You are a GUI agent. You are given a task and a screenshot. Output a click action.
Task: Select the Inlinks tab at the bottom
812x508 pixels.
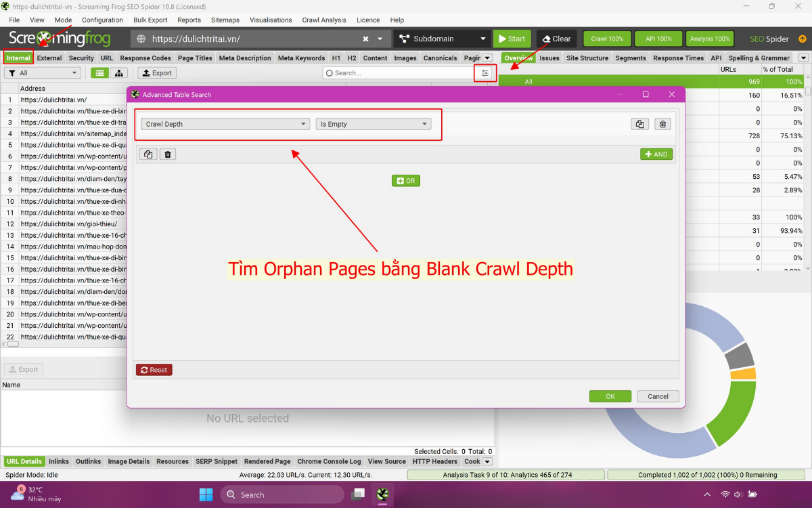pyautogui.click(x=59, y=461)
